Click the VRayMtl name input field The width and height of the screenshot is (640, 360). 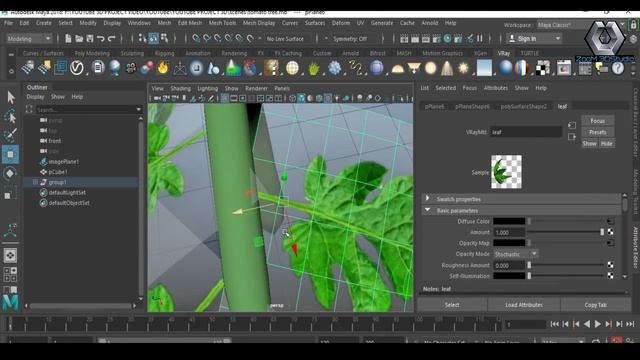coord(526,132)
